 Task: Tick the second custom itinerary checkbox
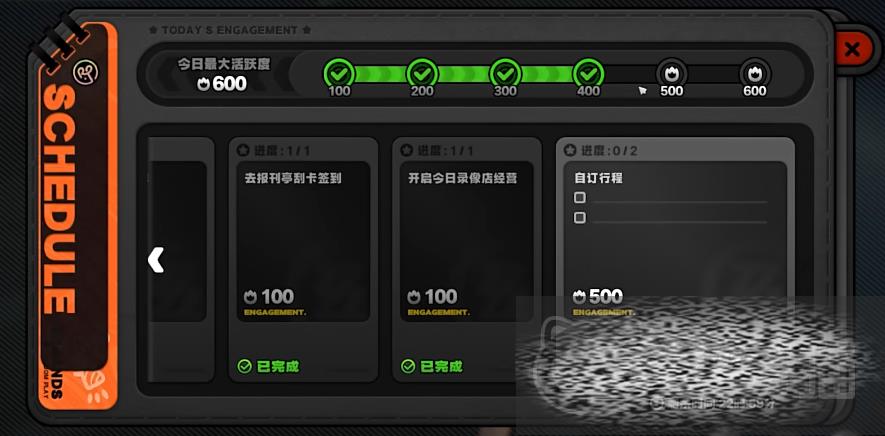coord(580,217)
